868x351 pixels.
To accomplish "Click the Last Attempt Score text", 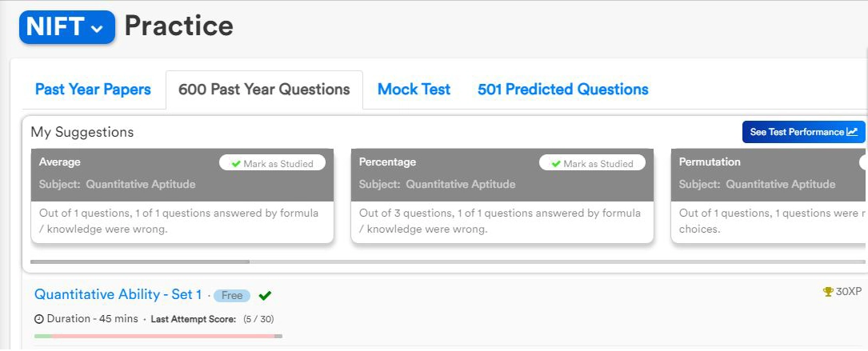I will tap(193, 319).
